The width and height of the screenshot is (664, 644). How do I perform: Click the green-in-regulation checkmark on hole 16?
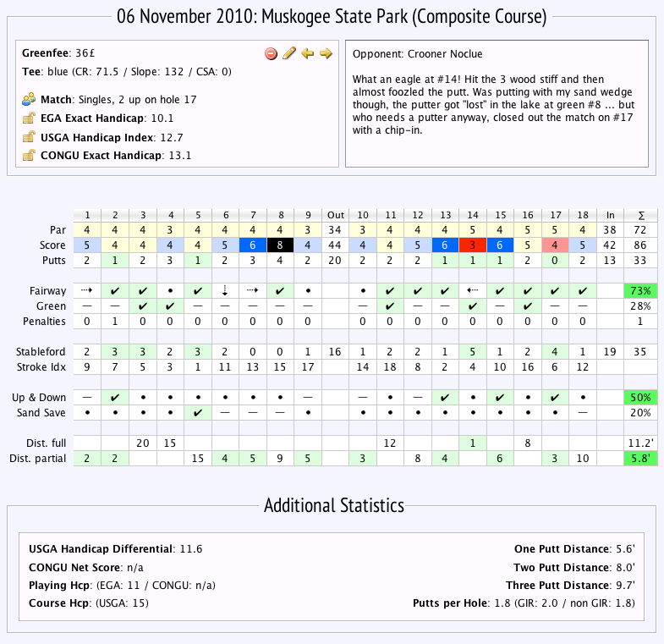[528, 305]
